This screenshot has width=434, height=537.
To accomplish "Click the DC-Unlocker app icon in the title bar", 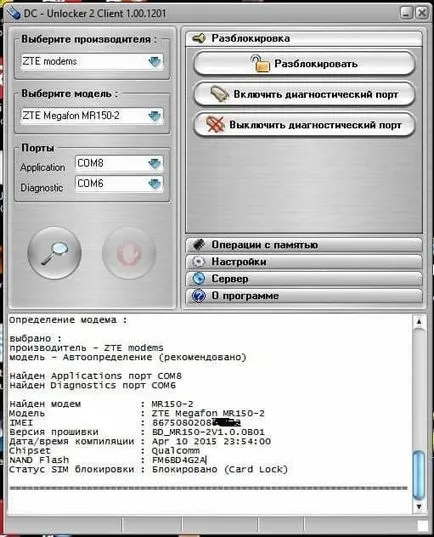I will [x=14, y=13].
